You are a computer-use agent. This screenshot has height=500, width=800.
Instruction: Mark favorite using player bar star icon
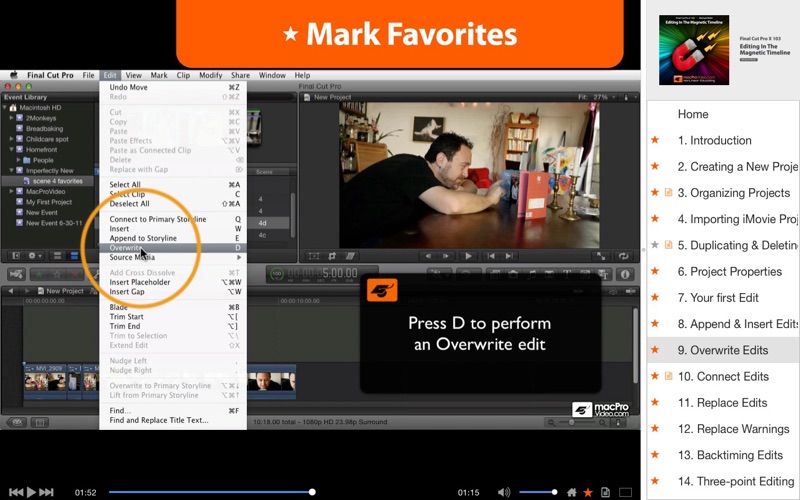click(588, 492)
